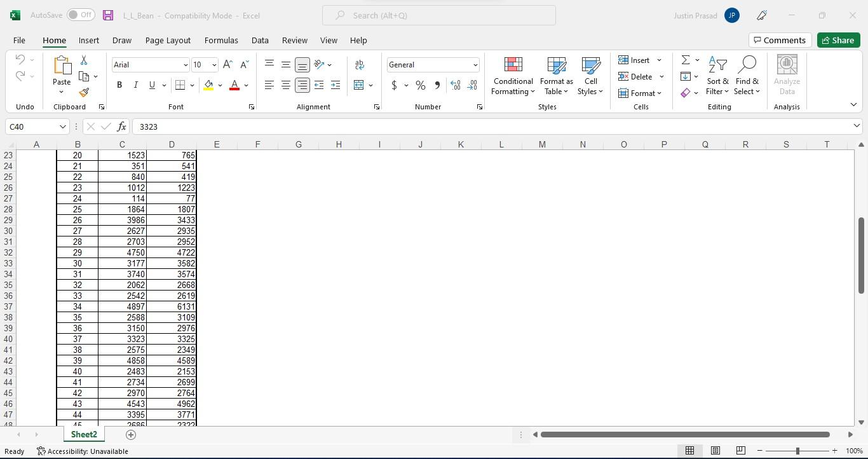
Task: Select the Italic formatting icon
Action: tap(135, 85)
